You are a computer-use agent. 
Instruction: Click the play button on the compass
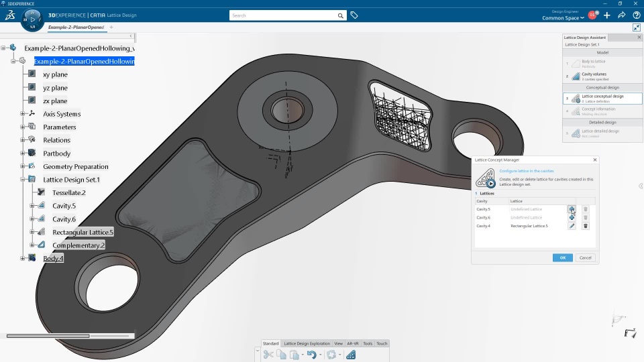pyautogui.click(x=32, y=19)
